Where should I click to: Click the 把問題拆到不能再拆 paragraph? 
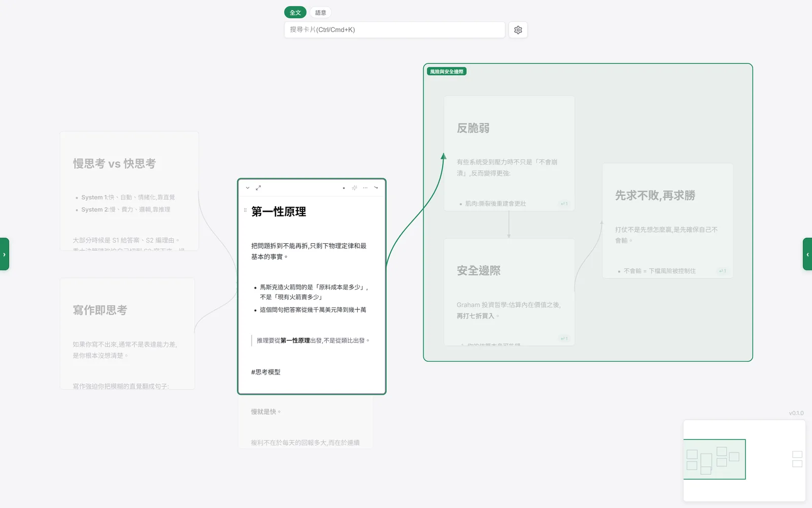(309, 251)
